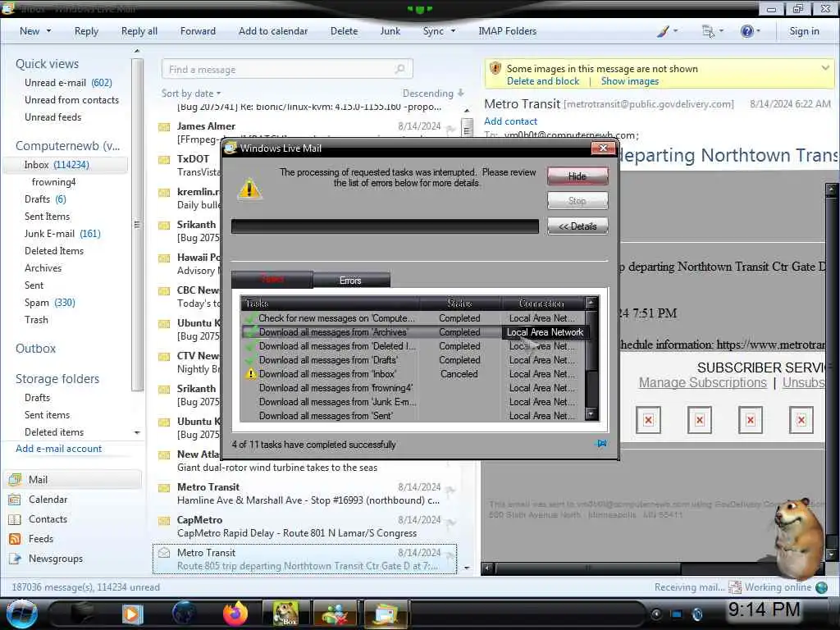Collapse the image warning bar chevron
Screen dimensions: 840x630
point(825,68)
